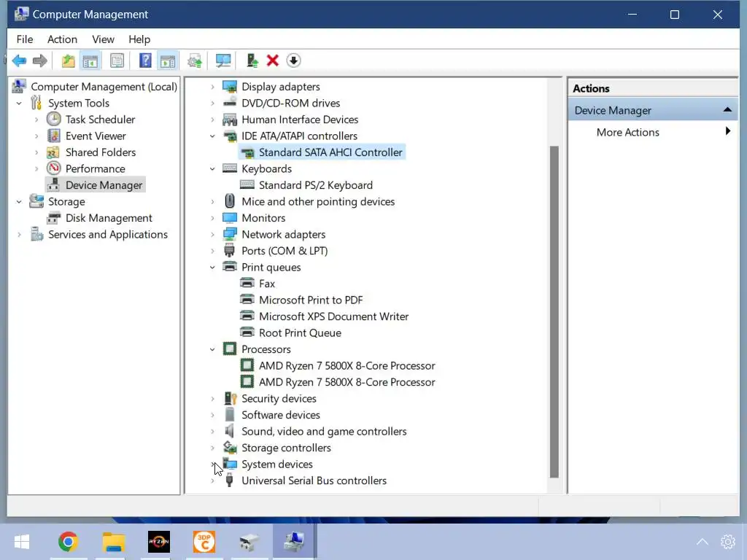Expand Sound, video and game controllers

click(212, 432)
